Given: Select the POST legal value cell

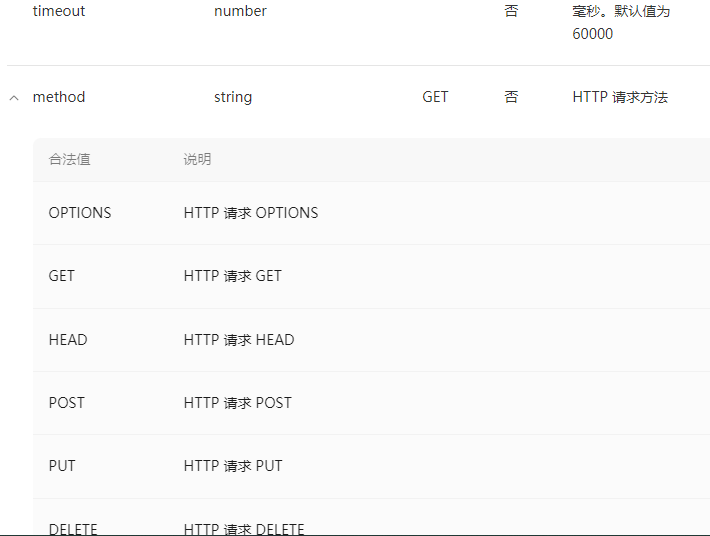Looking at the screenshot, I should click(x=67, y=402).
